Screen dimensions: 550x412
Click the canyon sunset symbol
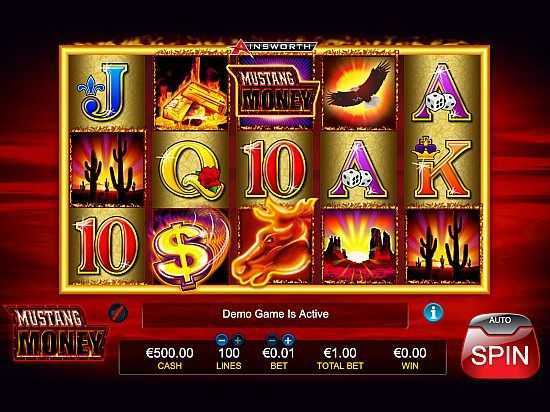tap(359, 245)
